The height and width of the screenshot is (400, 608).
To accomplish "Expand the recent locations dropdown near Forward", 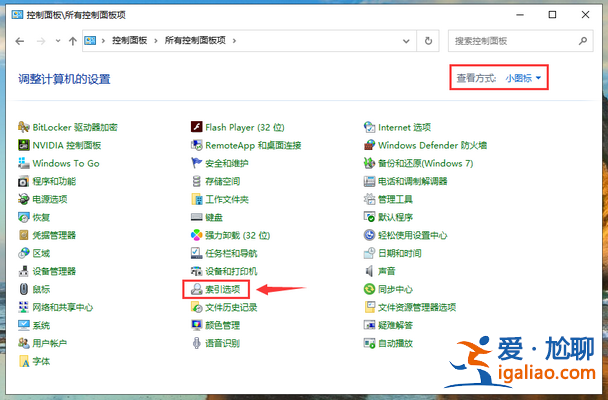I will (x=56, y=41).
